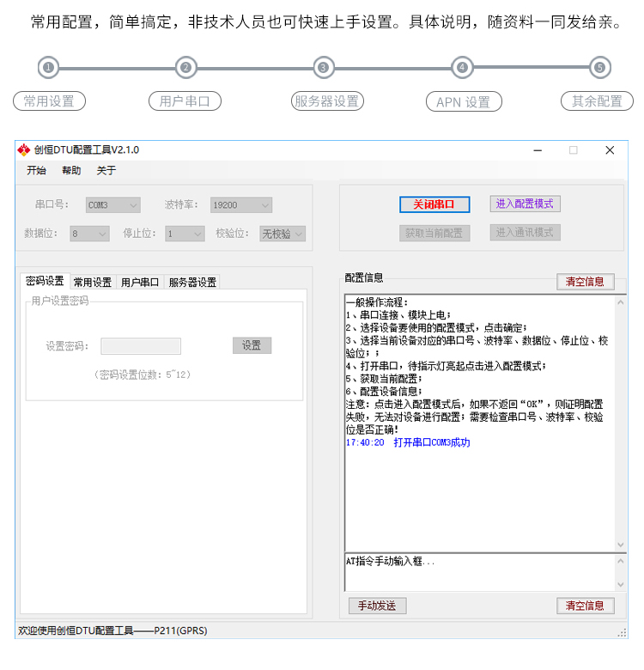
Task: Click the 1、串口连接、模块上电 instruction line
Action: tap(398, 315)
